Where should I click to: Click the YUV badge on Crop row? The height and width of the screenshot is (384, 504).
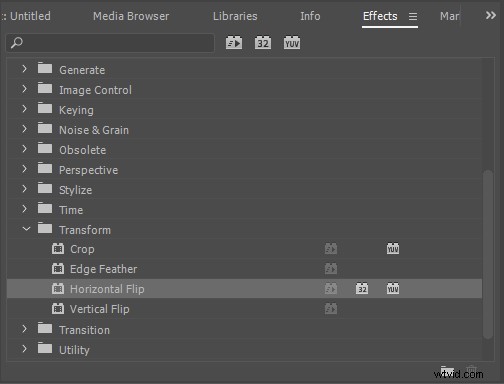tap(393, 249)
